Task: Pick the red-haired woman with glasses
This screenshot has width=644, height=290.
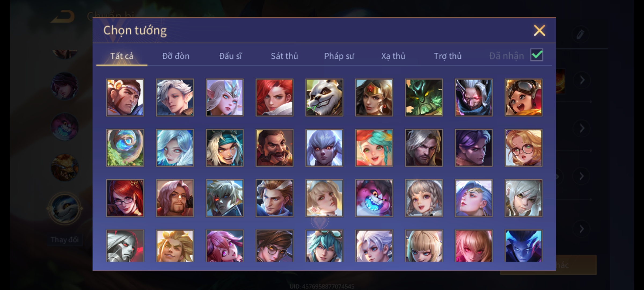Action: (125, 198)
